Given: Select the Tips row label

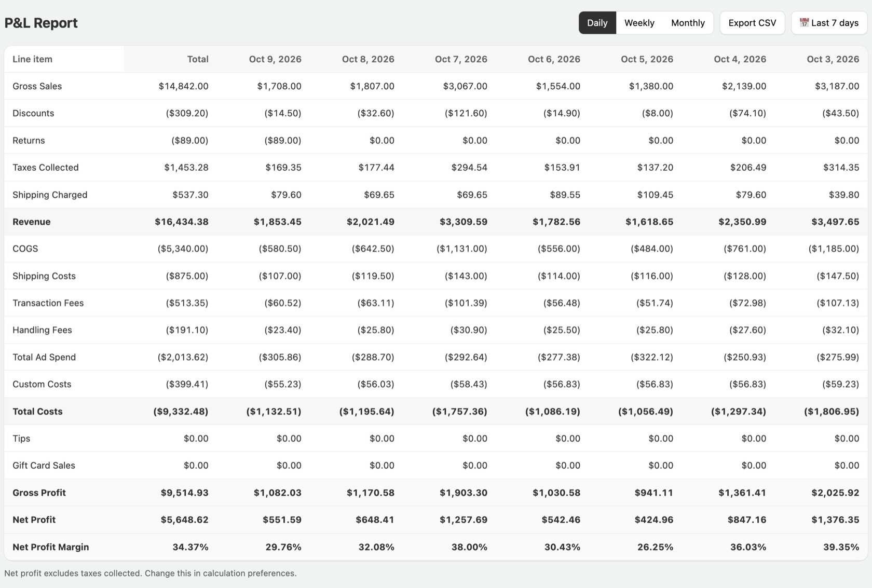Looking at the screenshot, I should [x=21, y=439].
